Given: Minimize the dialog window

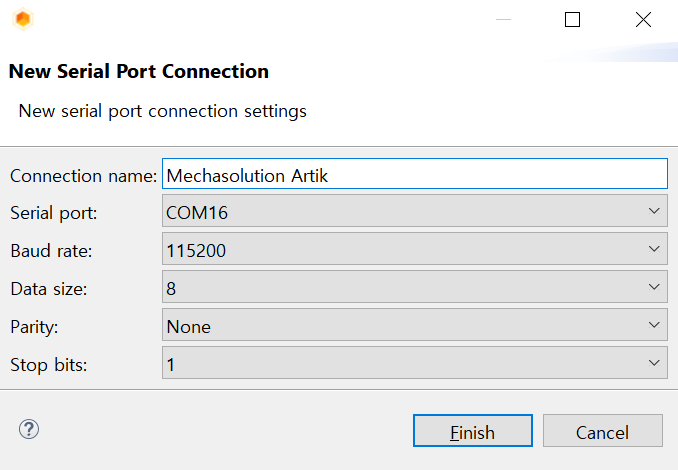Looking at the screenshot, I should click(503, 19).
